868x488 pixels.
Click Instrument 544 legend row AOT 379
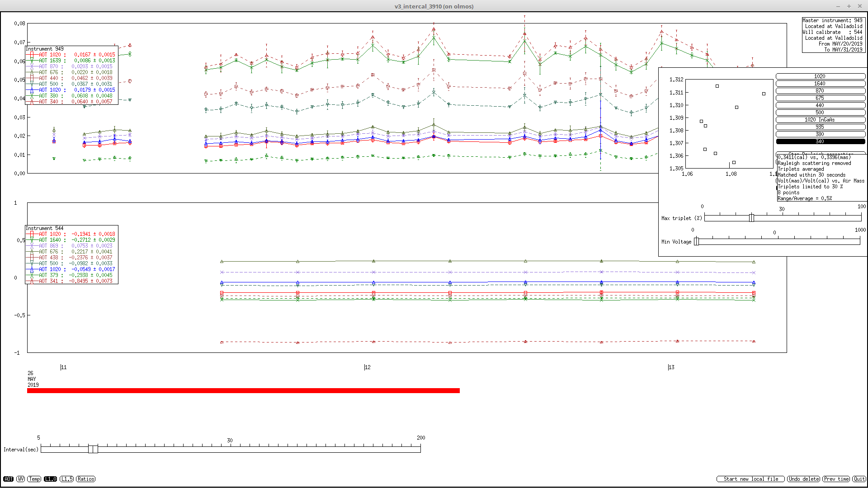pos(71,275)
